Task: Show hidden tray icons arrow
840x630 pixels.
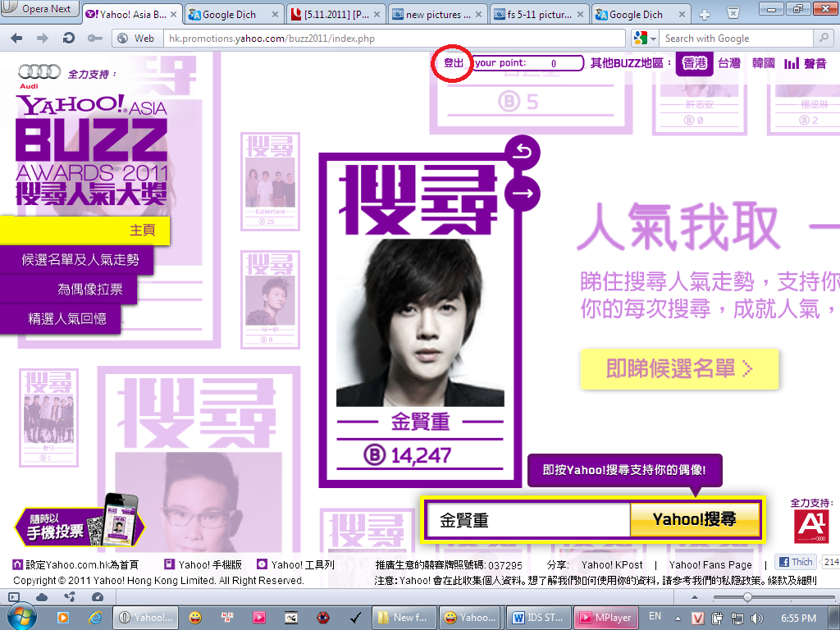Action: 678,619
